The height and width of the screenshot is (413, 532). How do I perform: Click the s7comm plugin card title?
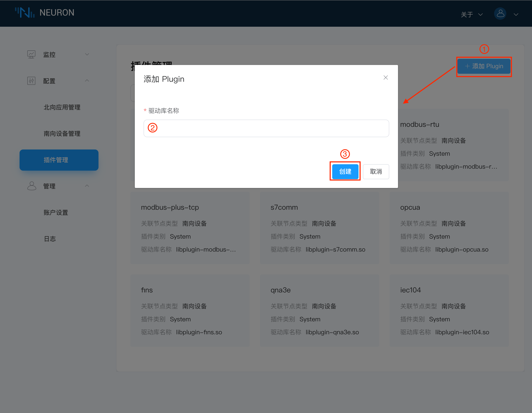coord(284,207)
